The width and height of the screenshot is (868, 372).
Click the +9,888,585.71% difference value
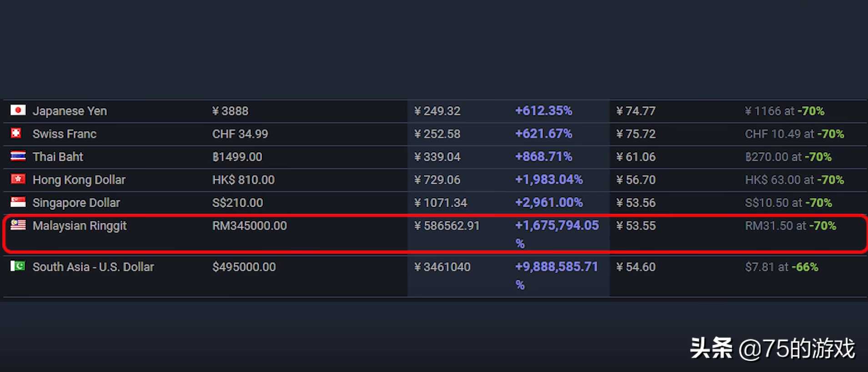coord(556,267)
